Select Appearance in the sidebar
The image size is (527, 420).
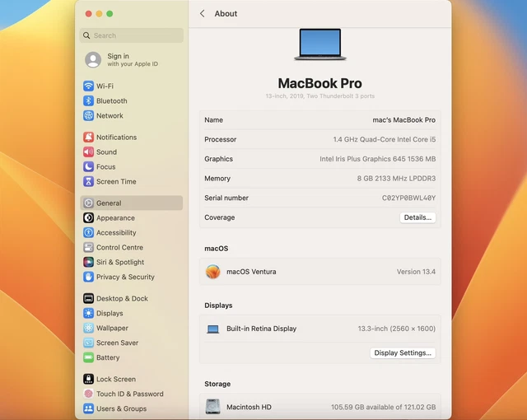pyautogui.click(x=115, y=218)
